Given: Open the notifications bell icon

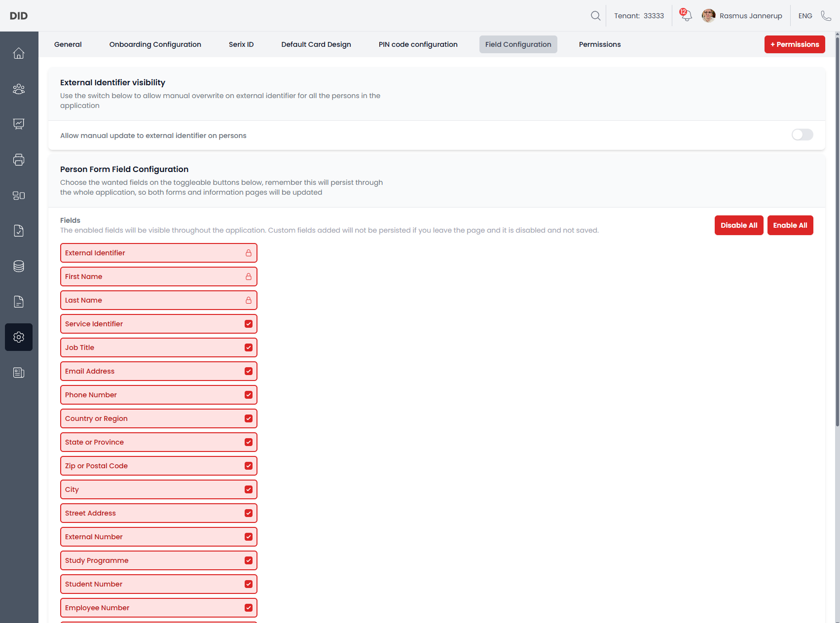Looking at the screenshot, I should (686, 16).
